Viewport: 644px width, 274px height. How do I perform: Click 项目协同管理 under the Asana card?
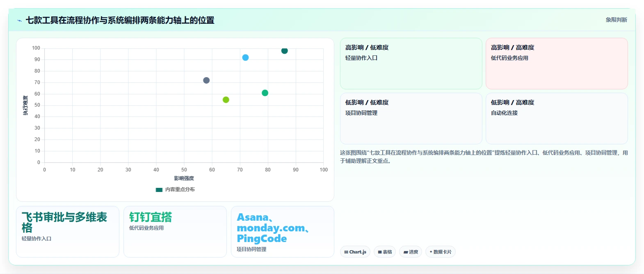251,249
